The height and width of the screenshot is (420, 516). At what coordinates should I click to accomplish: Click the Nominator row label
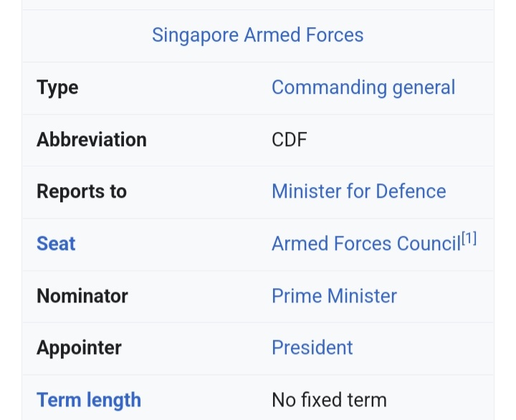click(82, 295)
